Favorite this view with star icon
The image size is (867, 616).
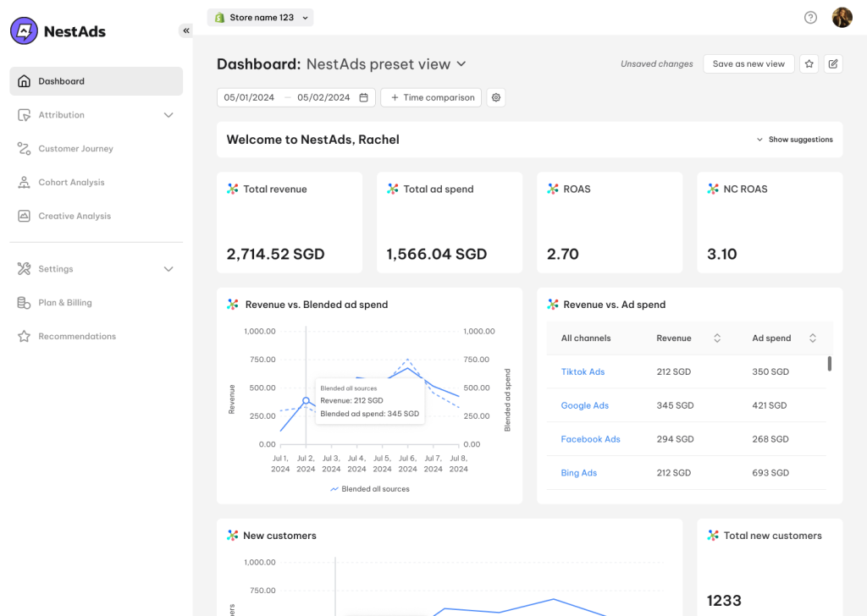(809, 64)
